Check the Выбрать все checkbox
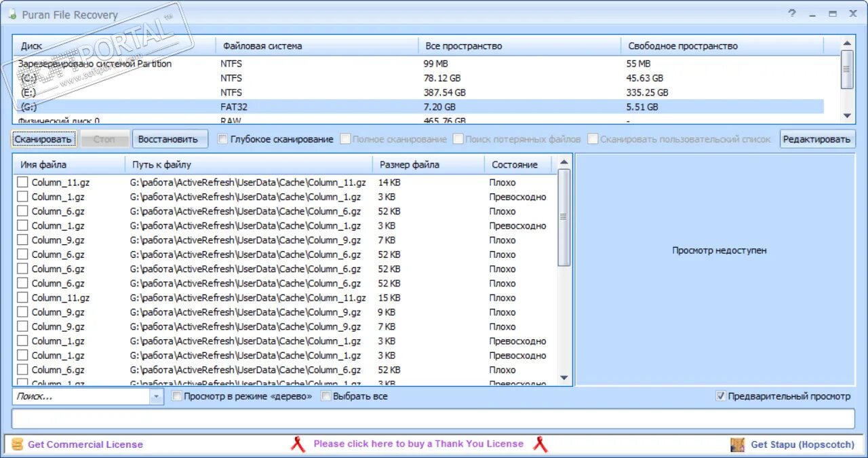The width and height of the screenshot is (868, 458). pos(326,396)
